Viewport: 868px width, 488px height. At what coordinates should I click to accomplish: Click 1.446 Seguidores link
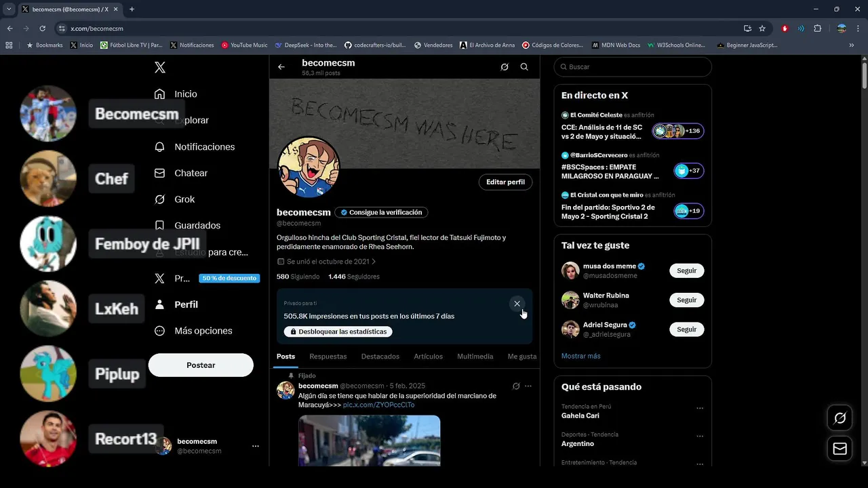[354, 277]
